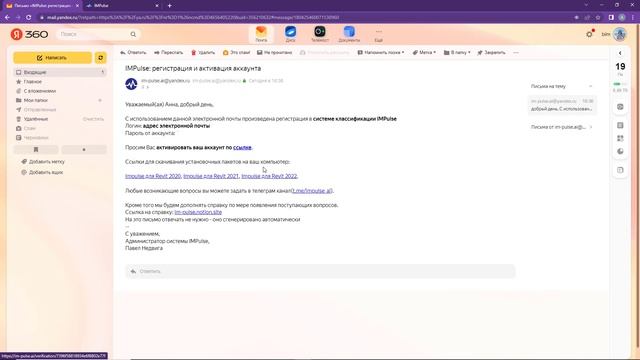This screenshot has width=640, height=360.
Task: Open the Mail (Почта) service icon
Action: click(261, 34)
